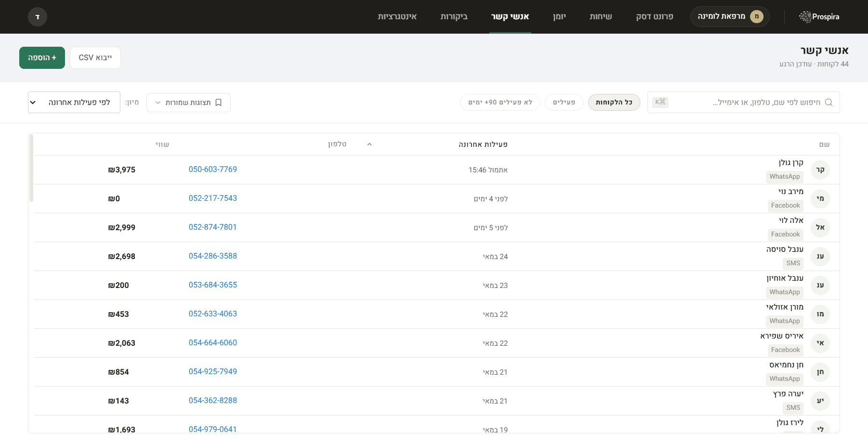Screen dimensions: 868x443
Task: Click the שווי column header
Action: pos(162,144)
